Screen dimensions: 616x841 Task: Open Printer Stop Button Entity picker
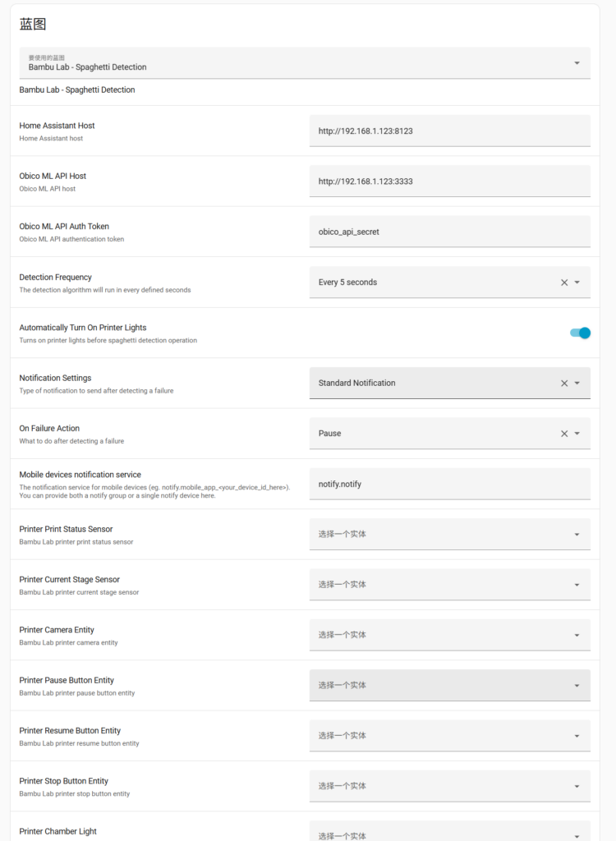pos(449,786)
